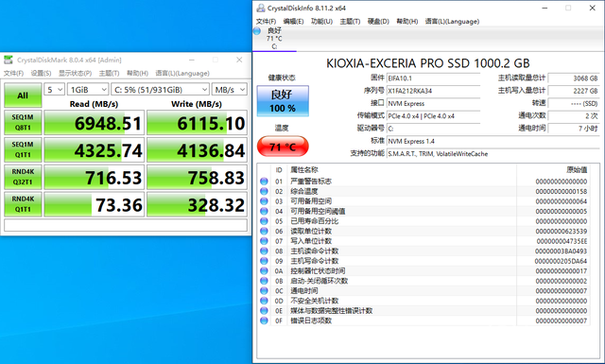The image size is (605, 364).
Task: Start the SEQ1M Q8T1 test
Action: tap(23, 122)
